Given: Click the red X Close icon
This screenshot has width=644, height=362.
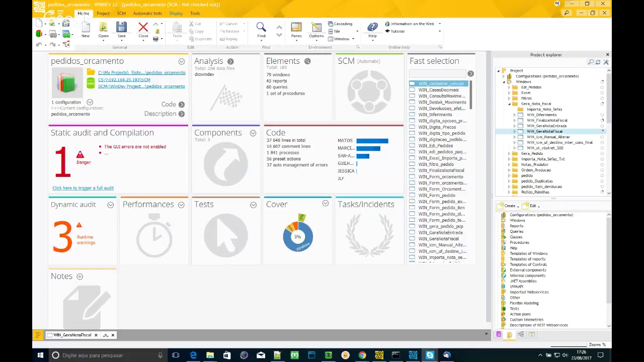Looking at the screenshot, I should [143, 27].
